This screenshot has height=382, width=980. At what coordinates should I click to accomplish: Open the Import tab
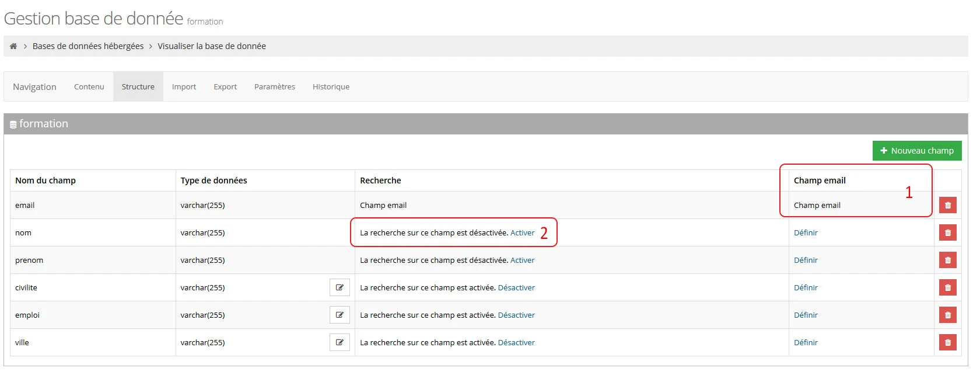point(184,86)
